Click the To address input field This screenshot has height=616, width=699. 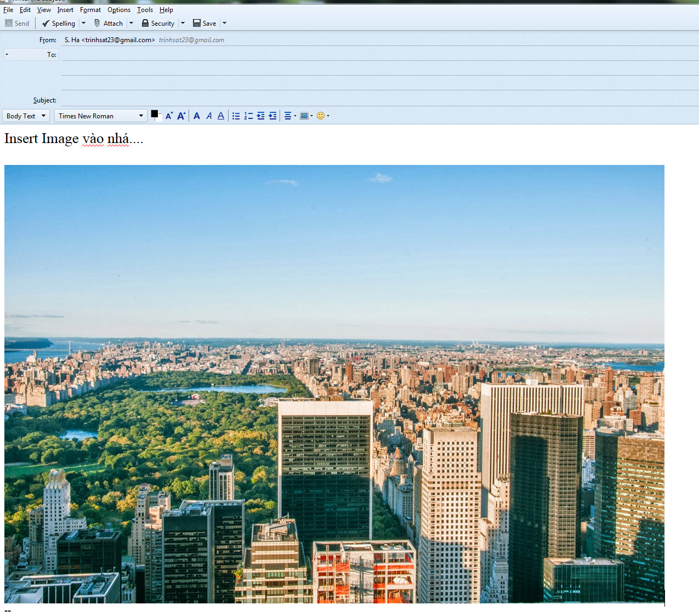[x=379, y=55]
